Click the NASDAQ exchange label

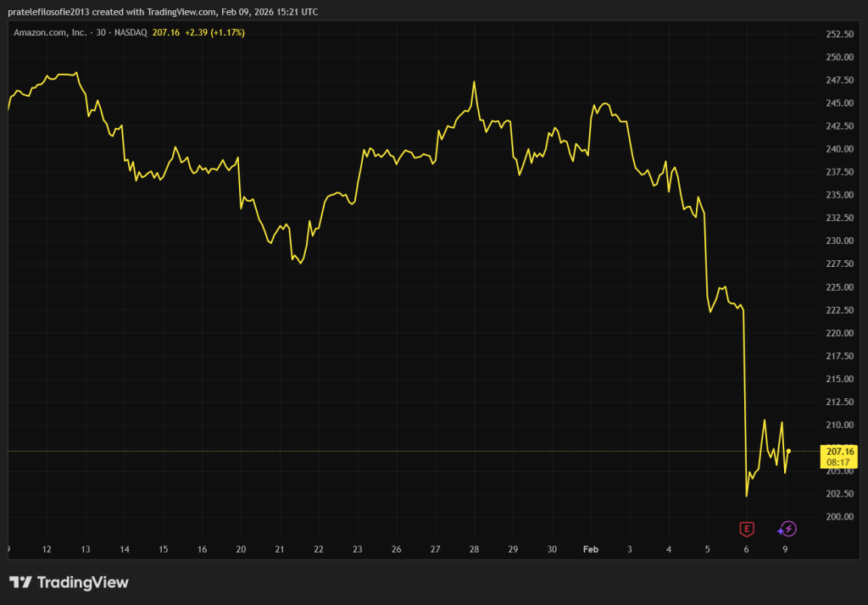click(131, 32)
